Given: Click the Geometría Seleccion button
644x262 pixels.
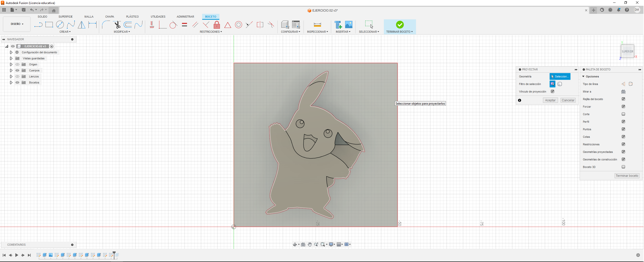Looking at the screenshot, I should point(560,76).
